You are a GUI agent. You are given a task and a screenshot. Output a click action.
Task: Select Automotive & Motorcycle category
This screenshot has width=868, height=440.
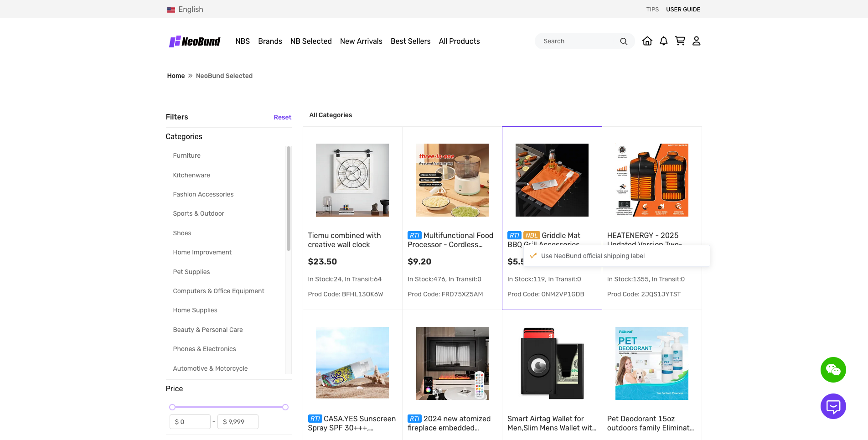[211, 368]
